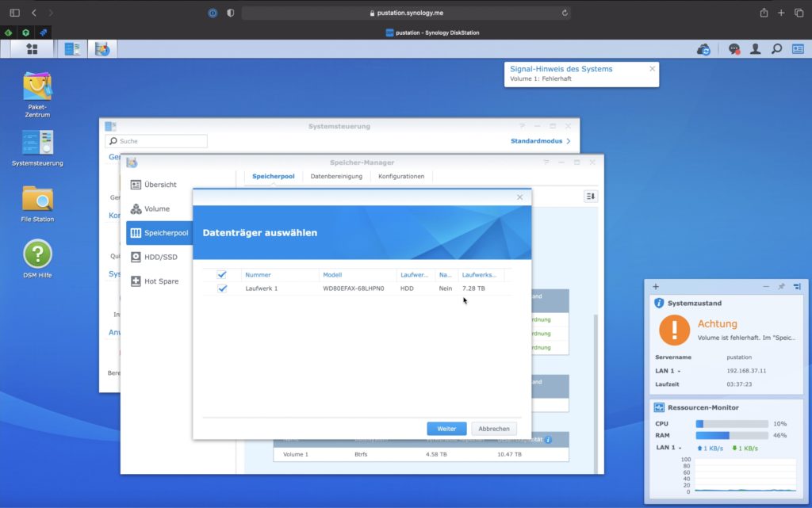
Task: Click the Weiter button
Action: tap(446, 428)
